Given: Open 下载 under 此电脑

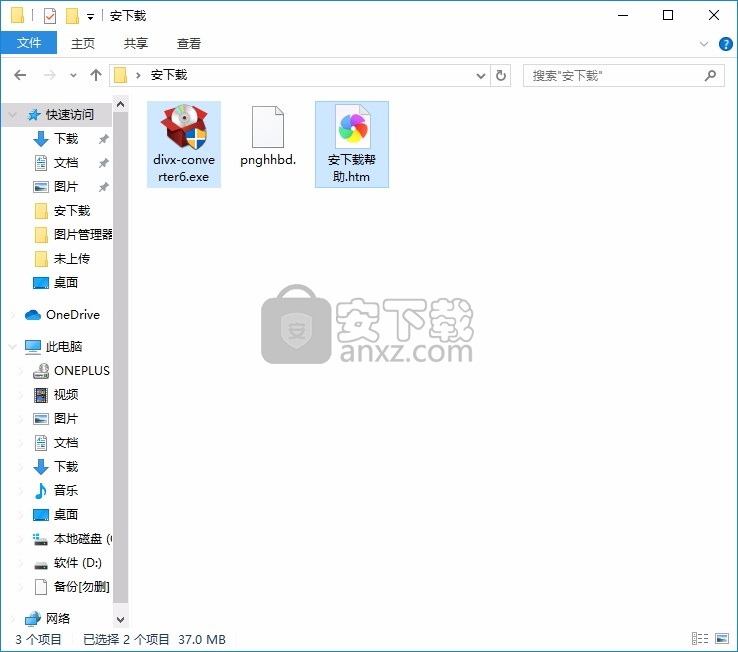Looking at the screenshot, I should coord(65,466).
